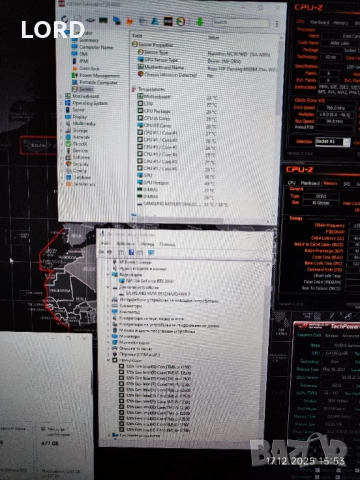This screenshot has width=360, height=480.
Task: Select the Chassis Intrusion Detected row
Action: 177,75
